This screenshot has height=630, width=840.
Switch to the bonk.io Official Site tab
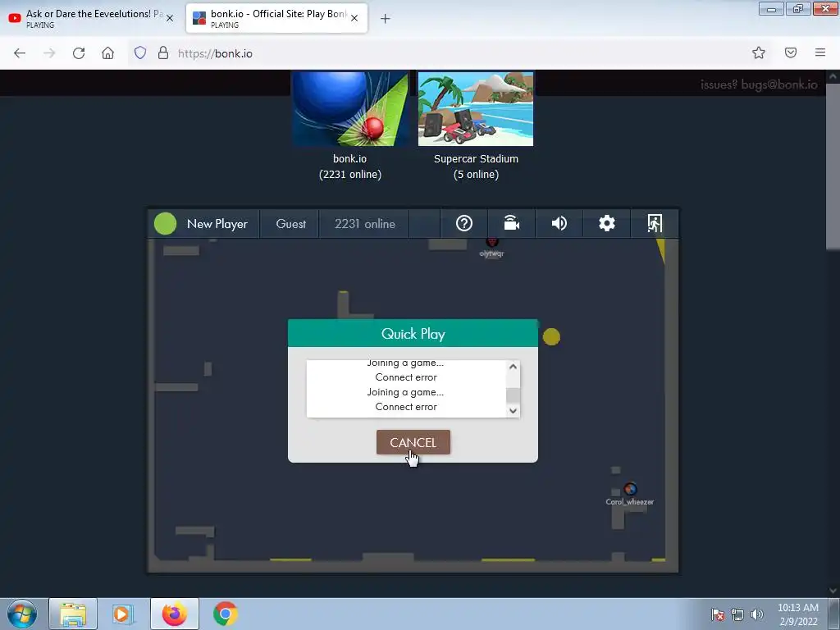click(x=271, y=18)
